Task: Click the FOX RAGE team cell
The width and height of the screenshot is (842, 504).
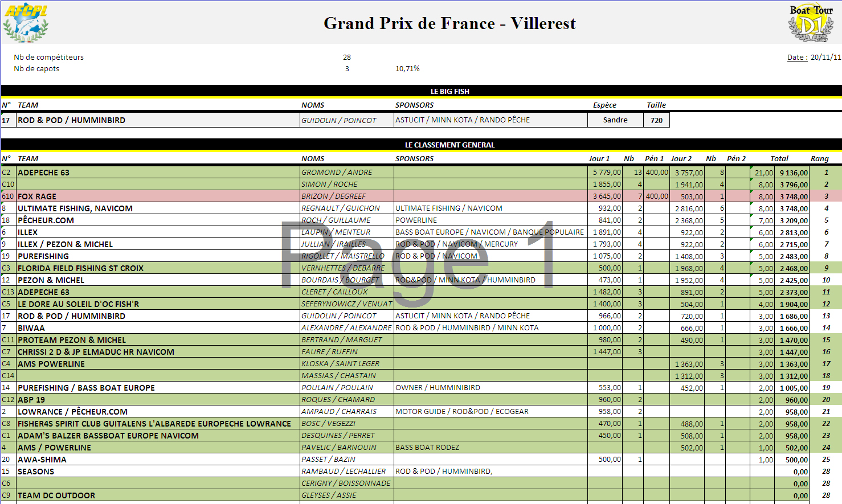Action: tap(158, 196)
